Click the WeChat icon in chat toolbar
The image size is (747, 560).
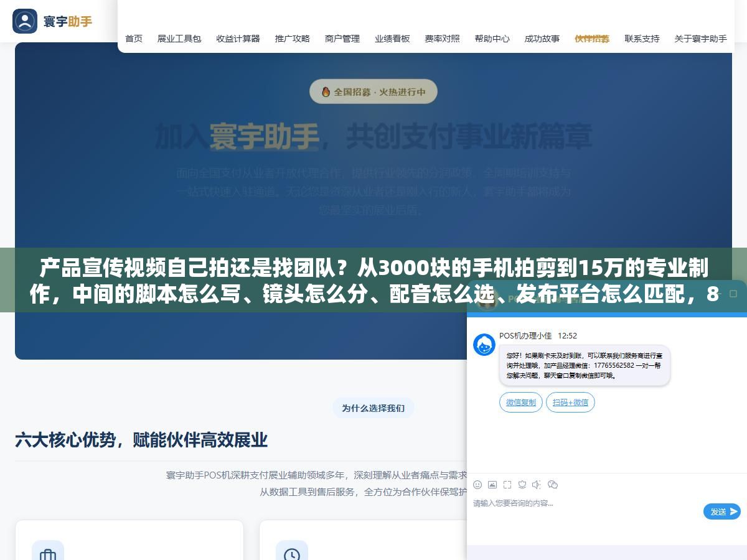552,485
